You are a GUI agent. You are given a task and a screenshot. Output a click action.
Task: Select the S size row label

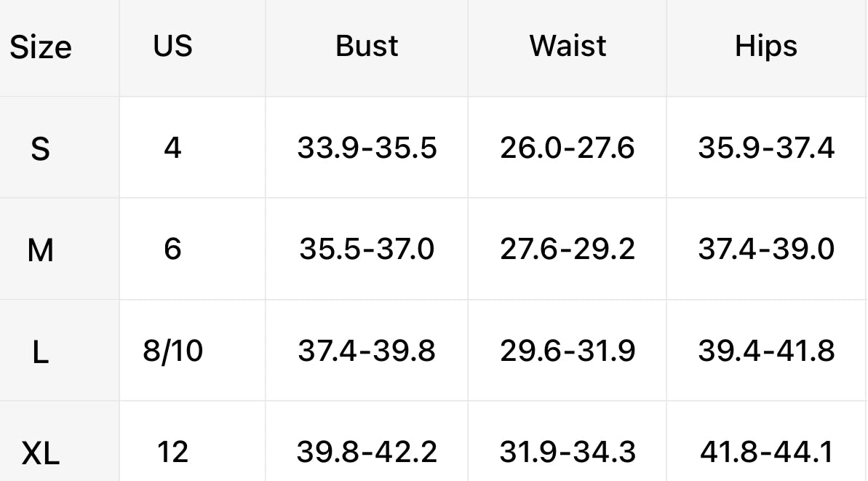coord(41,149)
